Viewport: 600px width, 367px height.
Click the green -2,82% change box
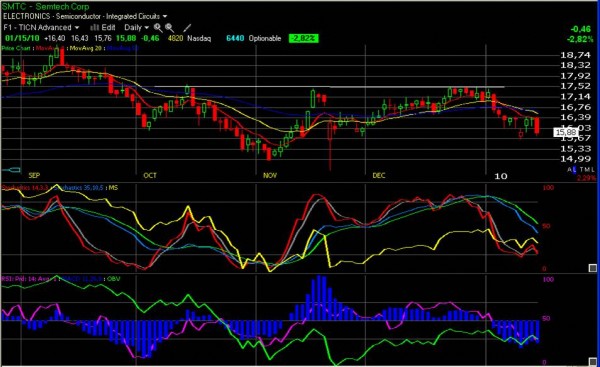(x=304, y=38)
